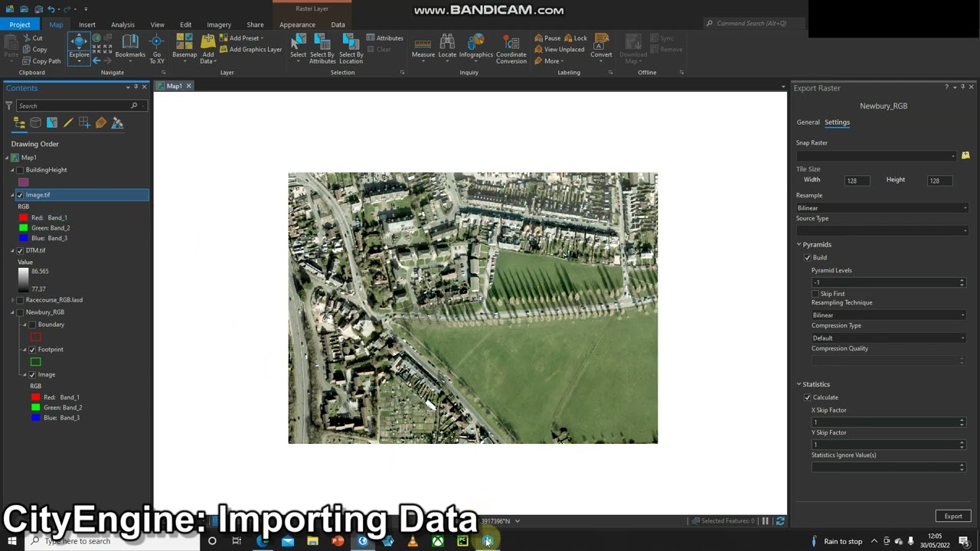Open the Resample dropdown
The height and width of the screenshot is (551, 980).
tap(882, 208)
